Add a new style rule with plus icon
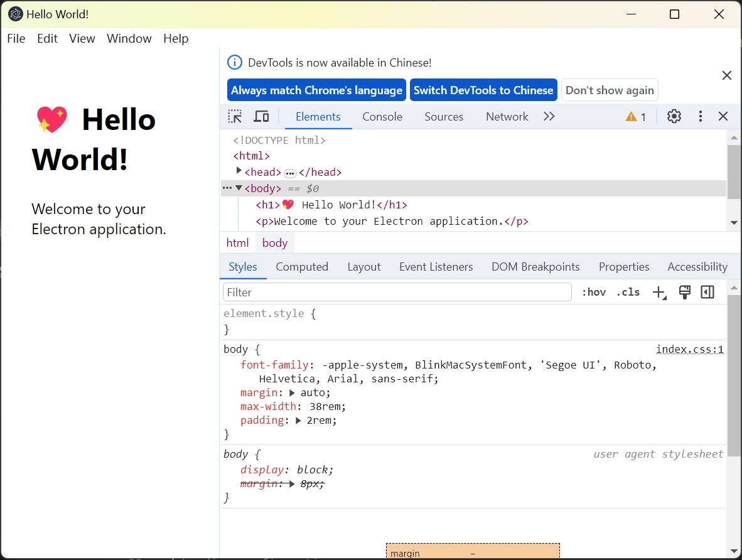This screenshot has width=742, height=560. pos(659,292)
